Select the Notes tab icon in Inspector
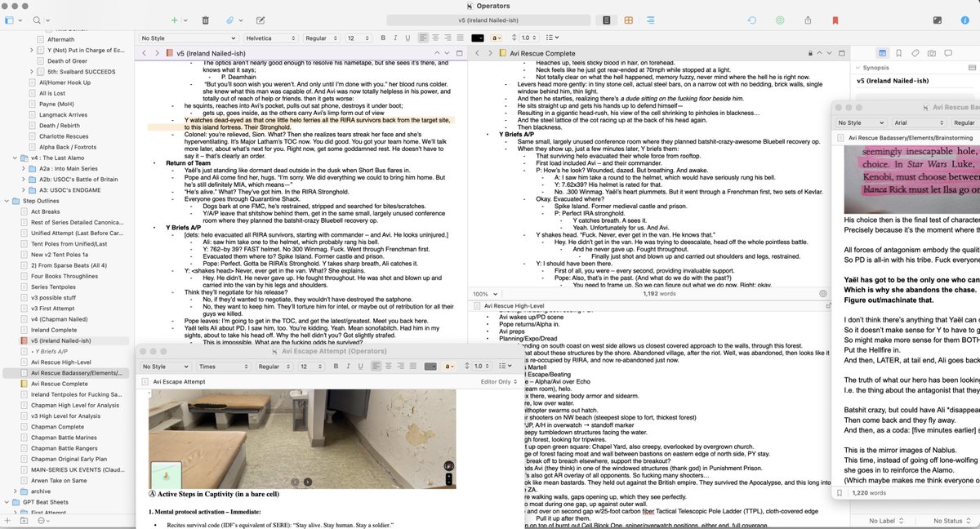 (883, 53)
